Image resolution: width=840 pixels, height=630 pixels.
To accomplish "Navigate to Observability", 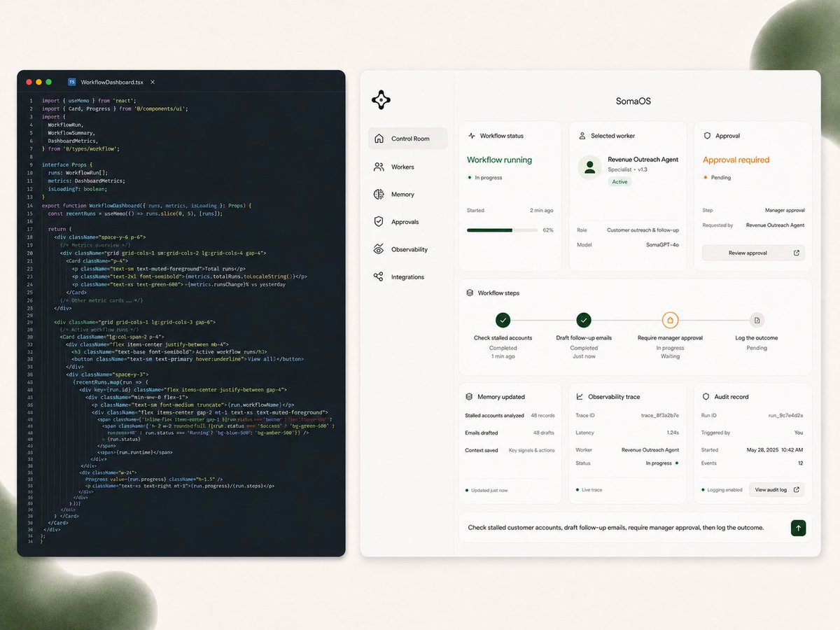I will (408, 249).
